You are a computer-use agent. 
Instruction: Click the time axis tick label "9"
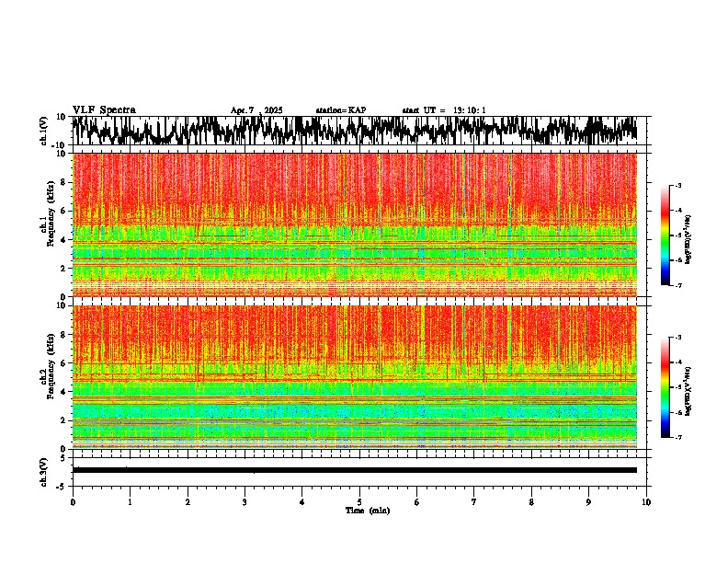[x=588, y=502]
